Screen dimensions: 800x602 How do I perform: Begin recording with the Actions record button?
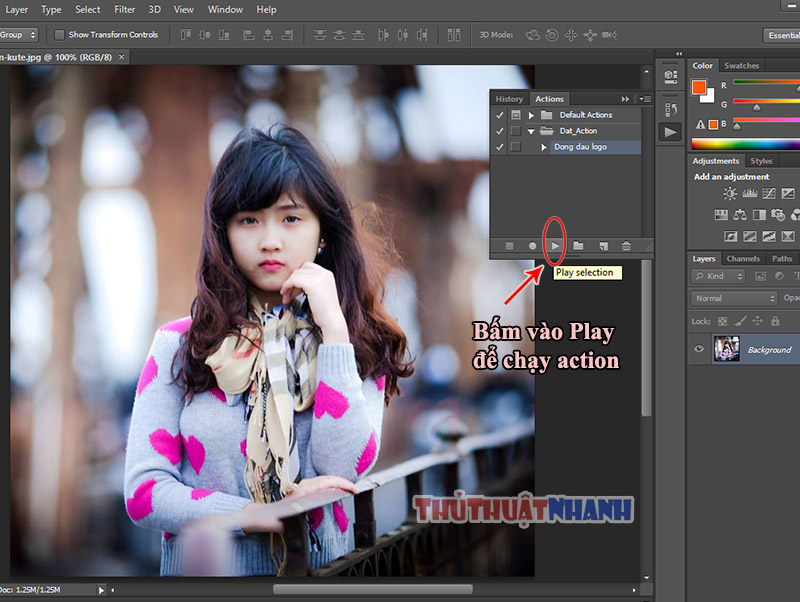click(532, 246)
